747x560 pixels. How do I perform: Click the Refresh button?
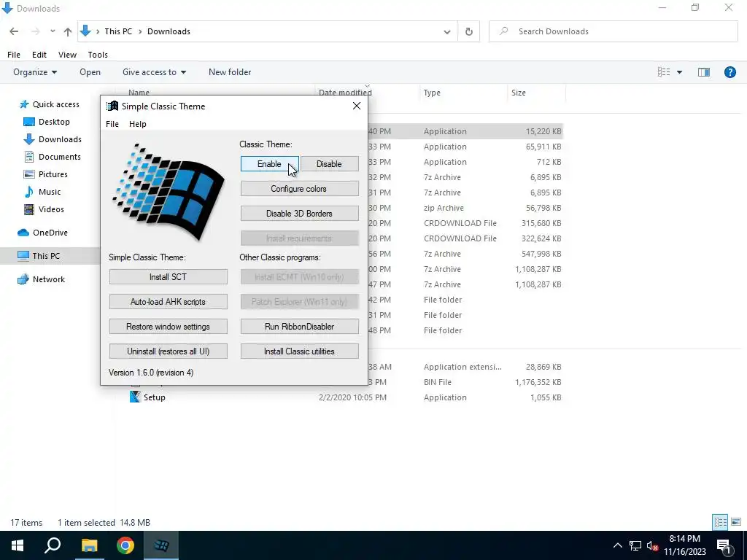point(469,31)
